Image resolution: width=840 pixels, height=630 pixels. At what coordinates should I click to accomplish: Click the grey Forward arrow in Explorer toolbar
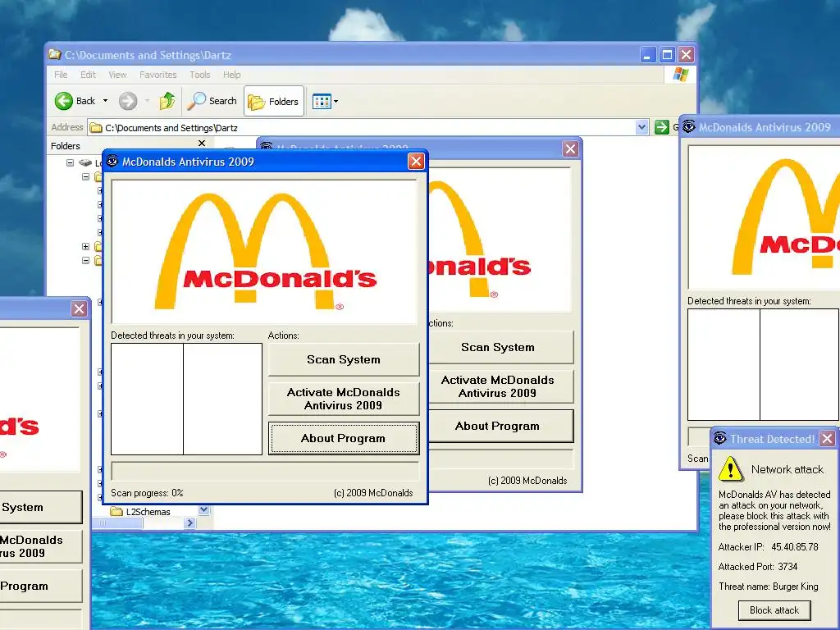pyautogui.click(x=128, y=101)
